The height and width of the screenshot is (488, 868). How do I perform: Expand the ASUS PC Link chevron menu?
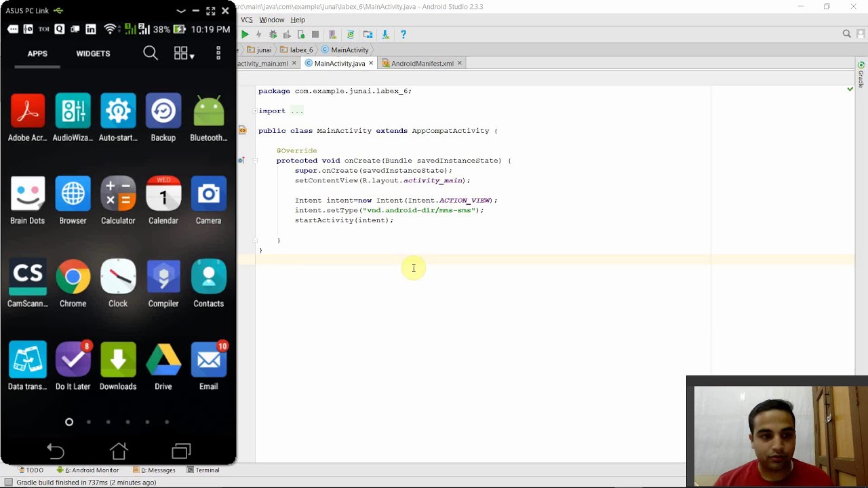(180, 11)
